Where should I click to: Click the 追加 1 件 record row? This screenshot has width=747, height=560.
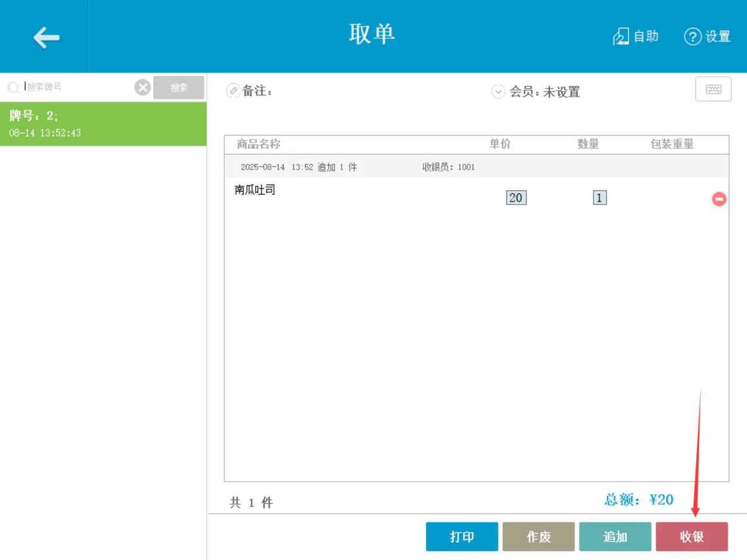477,167
